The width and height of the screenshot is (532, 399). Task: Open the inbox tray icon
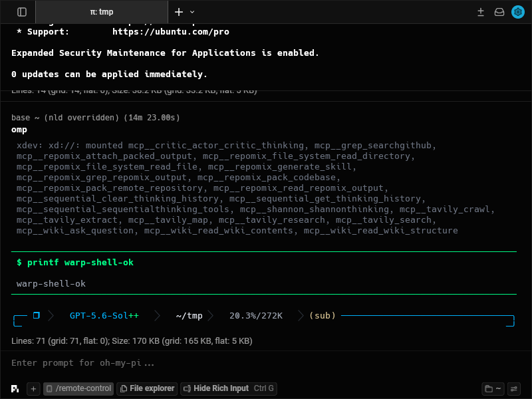[499, 12]
